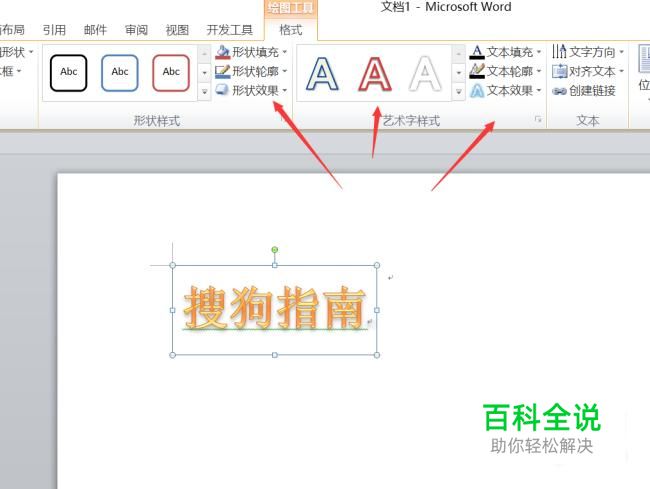Click the 文本轮廓 icon
650x489 pixels.
[477, 71]
